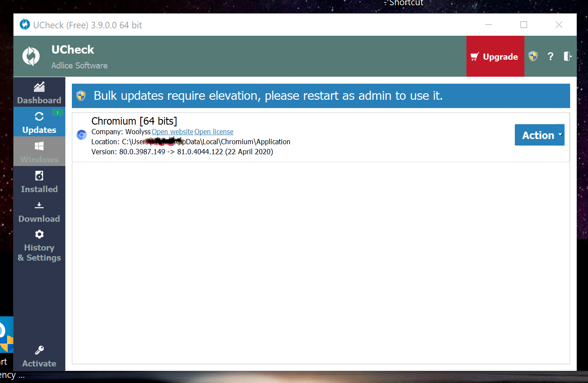Click the Chromium browser icon in the list

(x=81, y=135)
